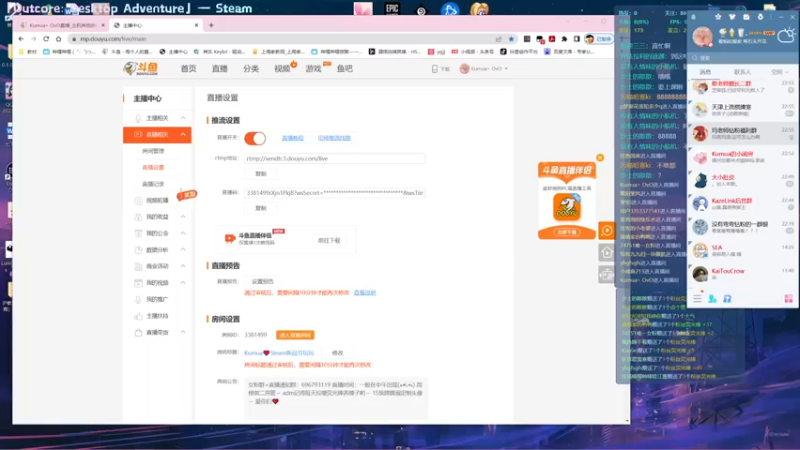
Task: Open the 直播 navigation item
Action: [x=220, y=68]
